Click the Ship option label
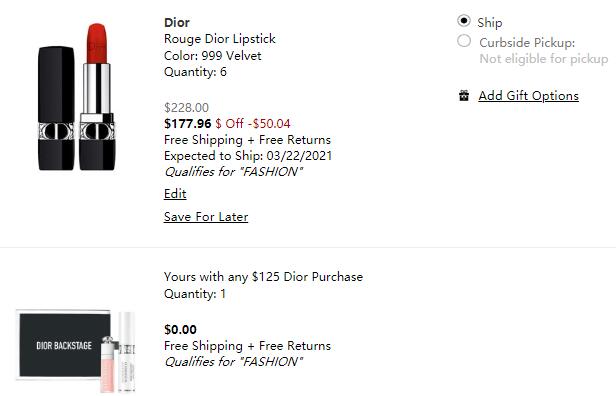Screen dimensions: 616x396 490,23
